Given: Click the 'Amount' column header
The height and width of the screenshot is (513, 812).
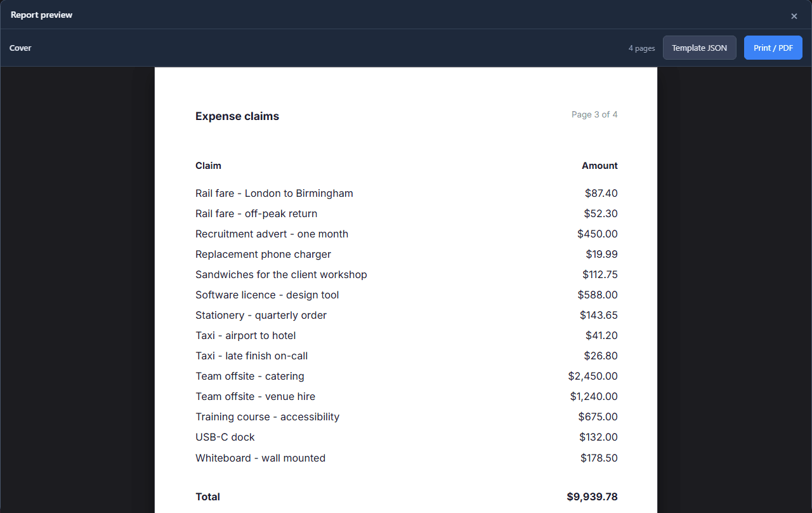Looking at the screenshot, I should [x=599, y=166].
